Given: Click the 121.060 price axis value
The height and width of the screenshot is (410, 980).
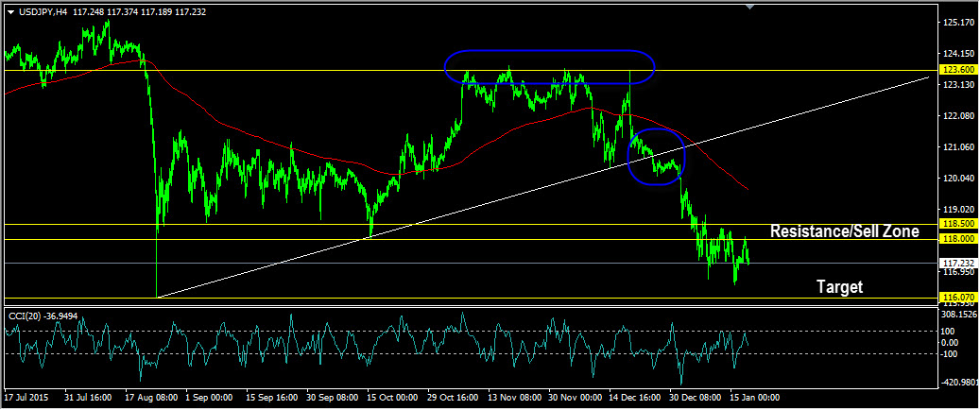Looking at the screenshot, I should pyautogui.click(x=958, y=147).
